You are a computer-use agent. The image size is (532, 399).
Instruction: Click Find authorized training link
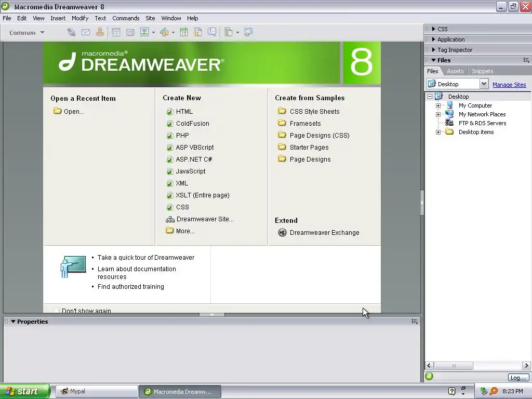130,287
